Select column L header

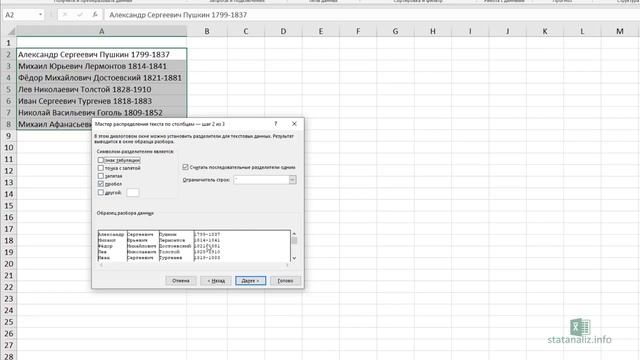pos(582,31)
